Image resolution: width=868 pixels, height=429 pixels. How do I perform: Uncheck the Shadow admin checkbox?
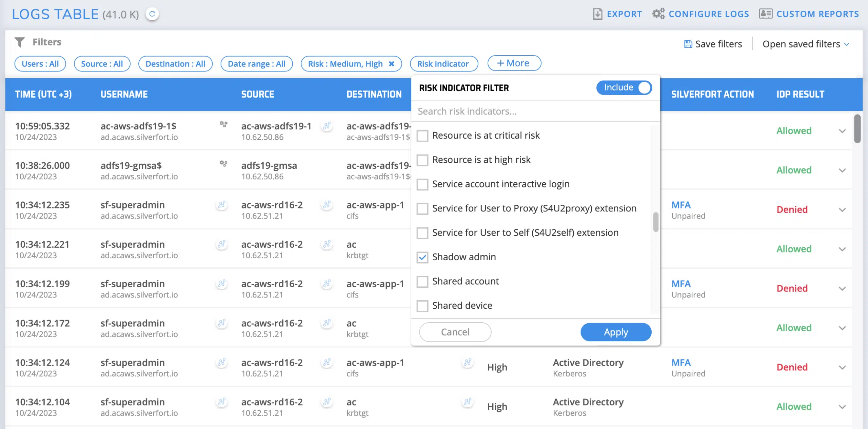[x=422, y=257]
